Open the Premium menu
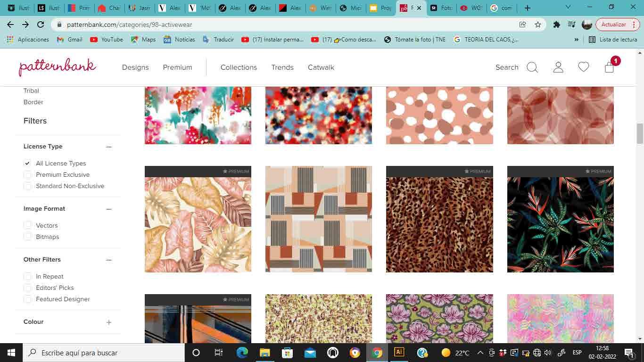 [x=177, y=67]
